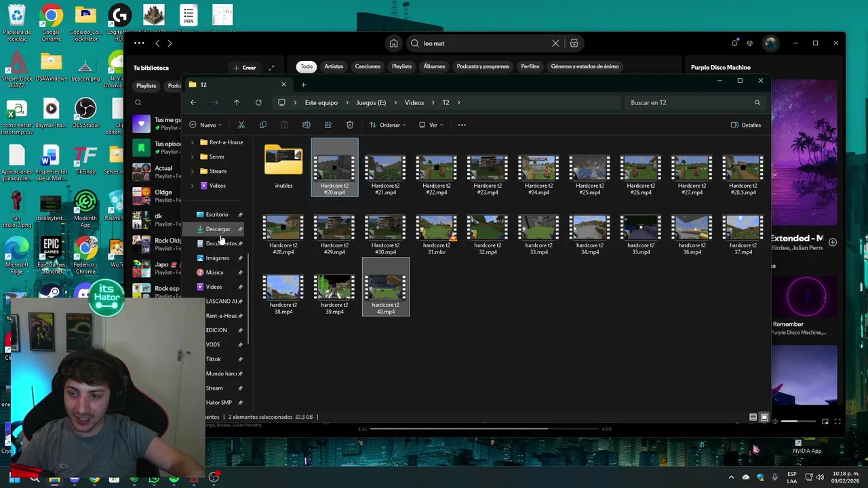Select the Álbumes filter in Spotify
Viewport: 868px width, 488px height.
[x=434, y=66]
